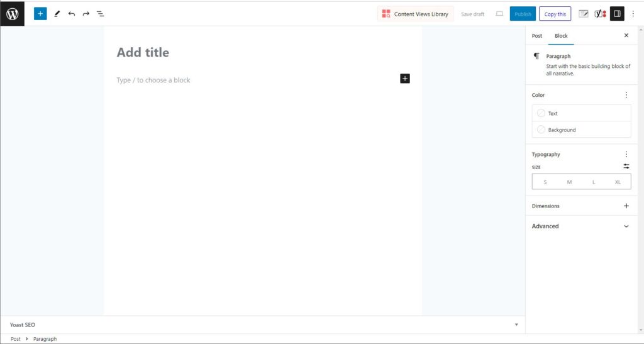Screen dimensions: 644x344
Task: Open the post preview device icon
Action: (499, 14)
